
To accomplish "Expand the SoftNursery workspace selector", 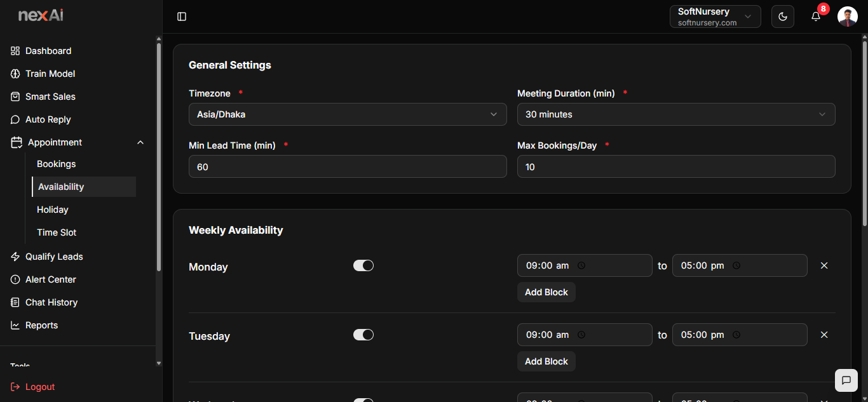I will pos(715,17).
